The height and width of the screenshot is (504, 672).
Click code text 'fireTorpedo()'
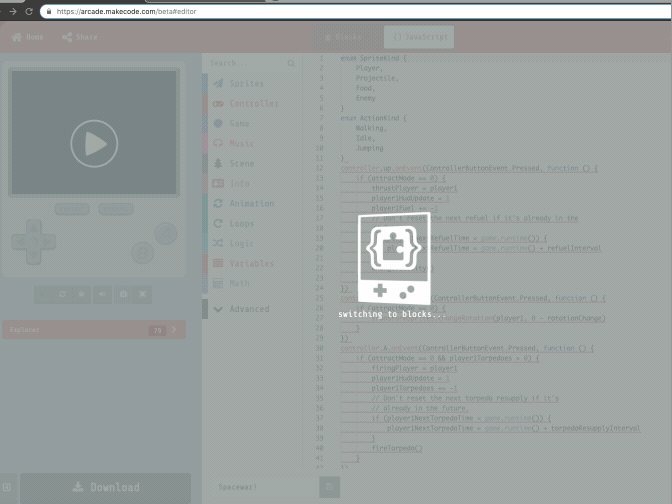(x=397, y=448)
